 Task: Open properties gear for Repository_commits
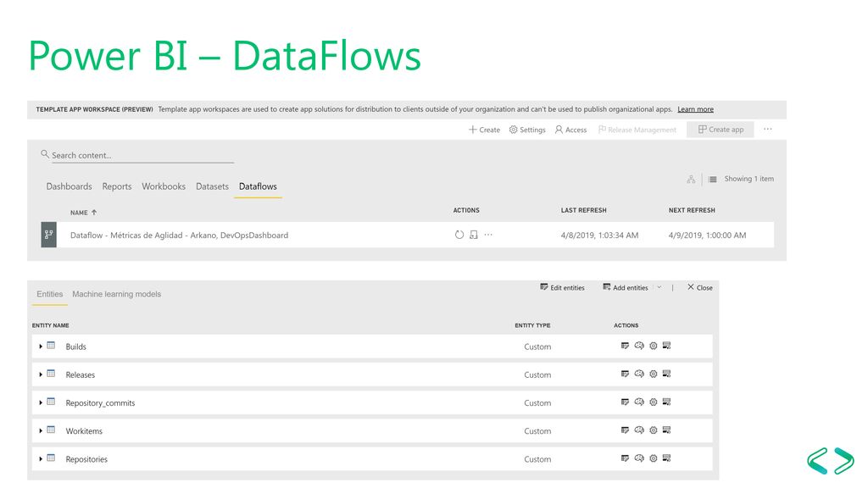point(654,402)
